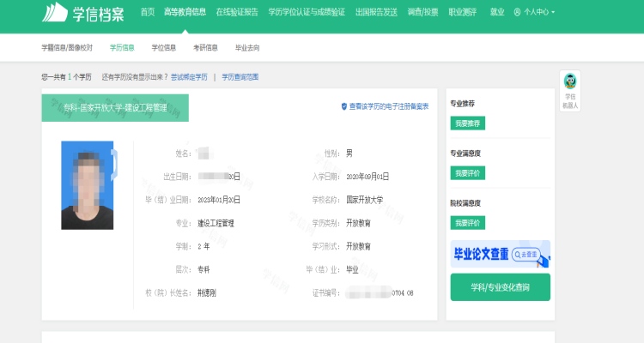The width and height of the screenshot is (644, 343).
Task: Open 在线验证报告 menu item
Action: (x=236, y=13)
